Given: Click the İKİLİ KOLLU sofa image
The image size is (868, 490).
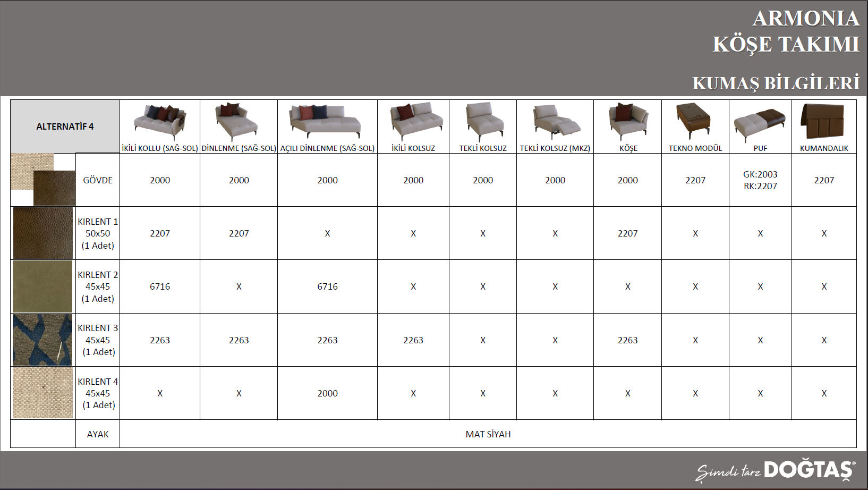Looking at the screenshot, I should (160, 121).
